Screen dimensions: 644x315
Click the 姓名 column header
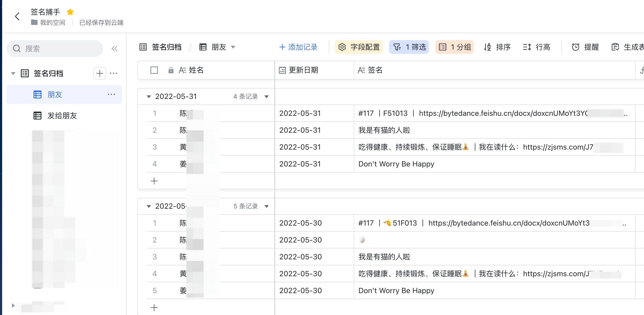(x=206, y=70)
